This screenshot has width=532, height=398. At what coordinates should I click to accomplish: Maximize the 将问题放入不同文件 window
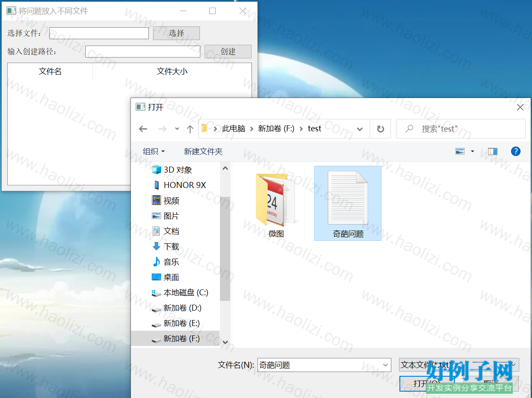tap(213, 11)
